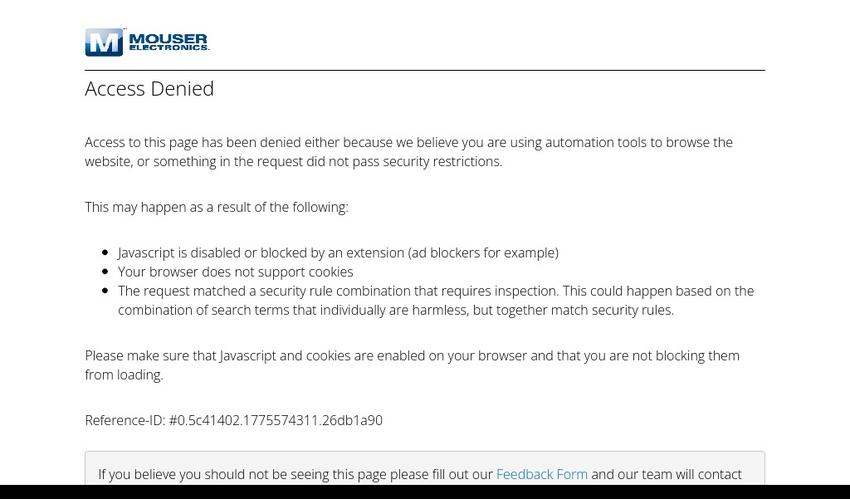Click the words 'pass security restrictions'
Screen dimensions: 850x500
(x=427, y=161)
